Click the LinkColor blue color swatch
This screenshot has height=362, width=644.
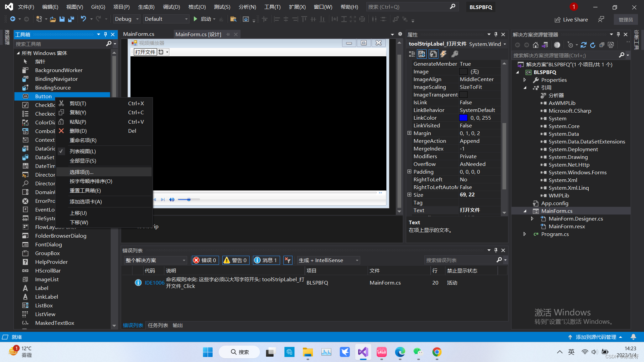(463, 118)
